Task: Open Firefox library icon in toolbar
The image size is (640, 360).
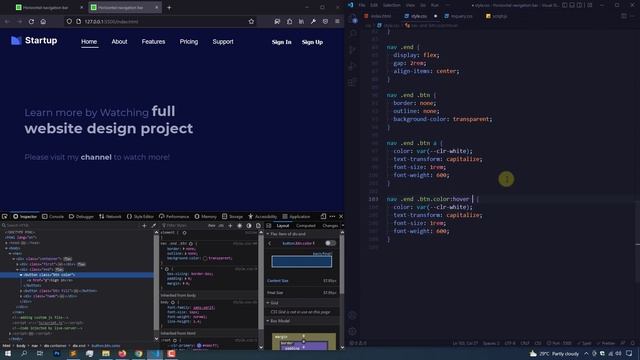Action: (x=301, y=22)
